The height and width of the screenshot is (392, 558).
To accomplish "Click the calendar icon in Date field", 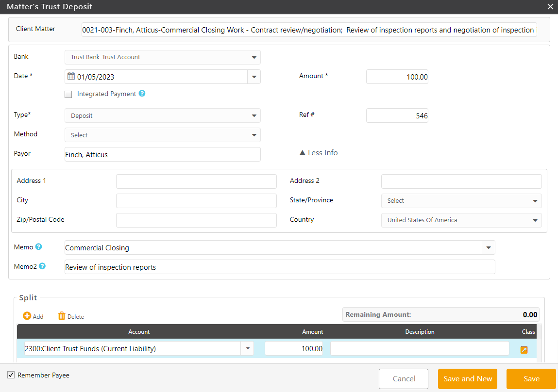I will click(71, 76).
